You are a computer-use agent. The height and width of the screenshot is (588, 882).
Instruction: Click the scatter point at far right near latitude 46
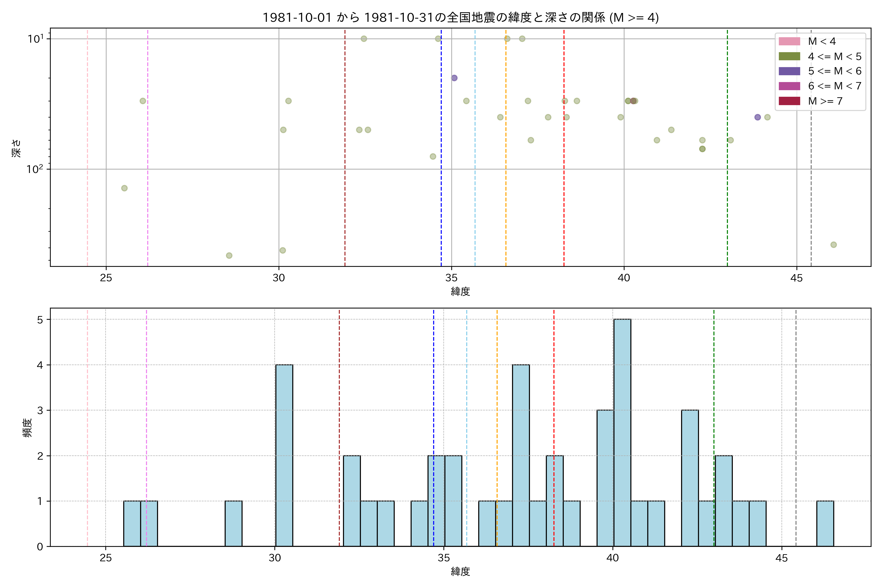834,245
